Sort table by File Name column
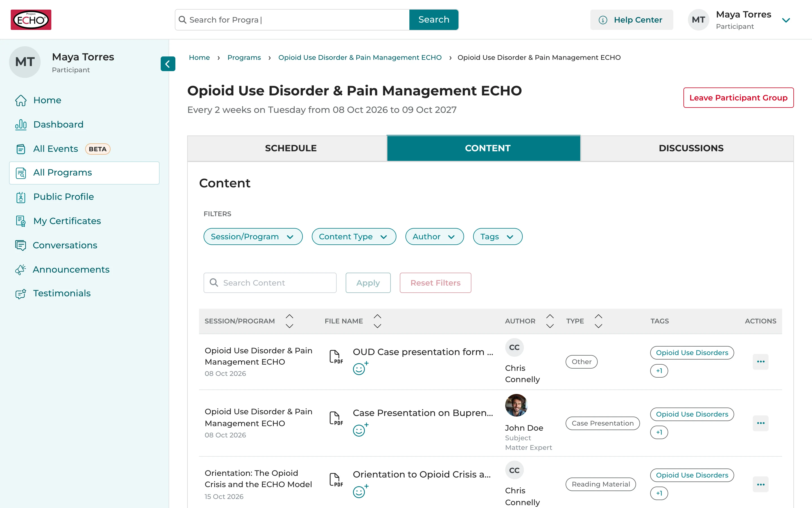The height and width of the screenshot is (508, 812). click(x=377, y=321)
